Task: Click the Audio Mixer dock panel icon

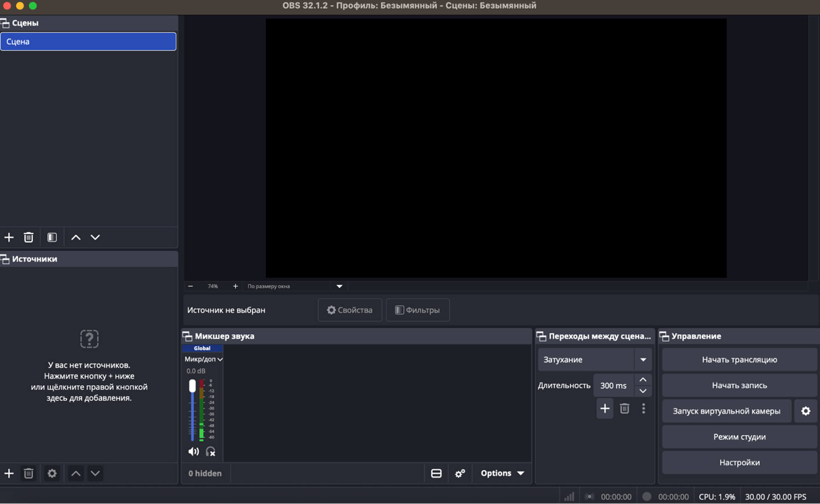Action: click(x=187, y=336)
